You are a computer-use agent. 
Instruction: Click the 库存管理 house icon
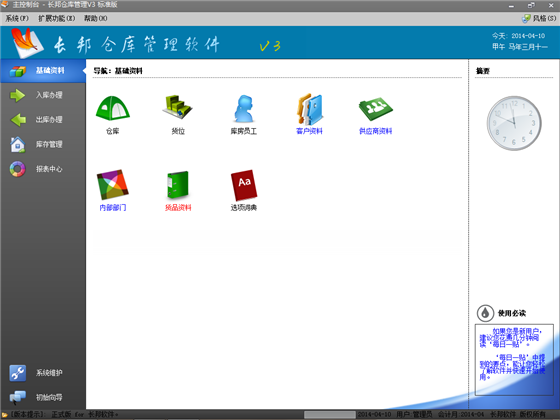point(18,145)
